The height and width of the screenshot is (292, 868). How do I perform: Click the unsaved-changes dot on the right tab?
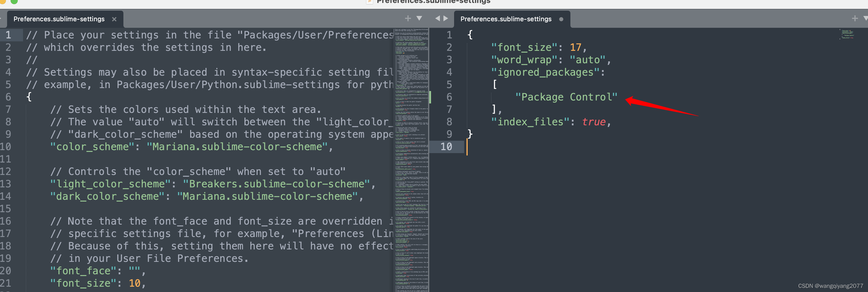coord(561,19)
